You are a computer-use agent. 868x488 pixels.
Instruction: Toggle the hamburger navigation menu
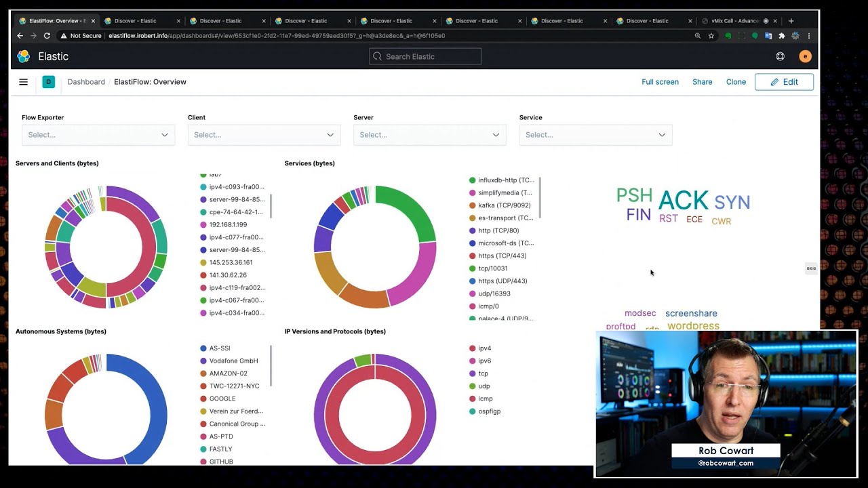pyautogui.click(x=24, y=82)
